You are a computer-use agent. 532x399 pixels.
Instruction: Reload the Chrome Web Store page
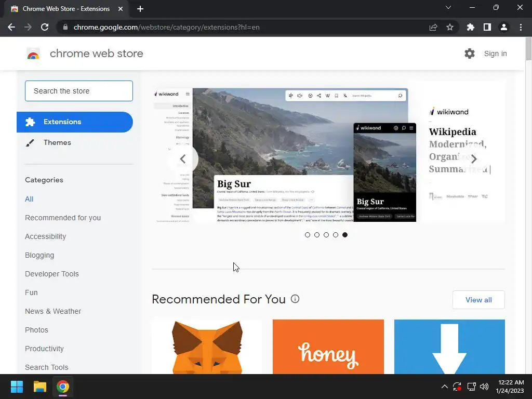coord(45,27)
